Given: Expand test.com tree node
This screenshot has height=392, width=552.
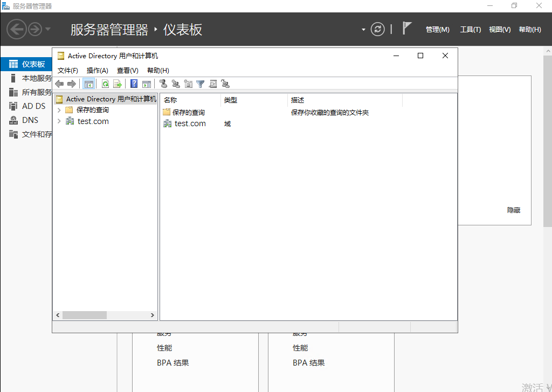Looking at the screenshot, I should pos(59,121).
